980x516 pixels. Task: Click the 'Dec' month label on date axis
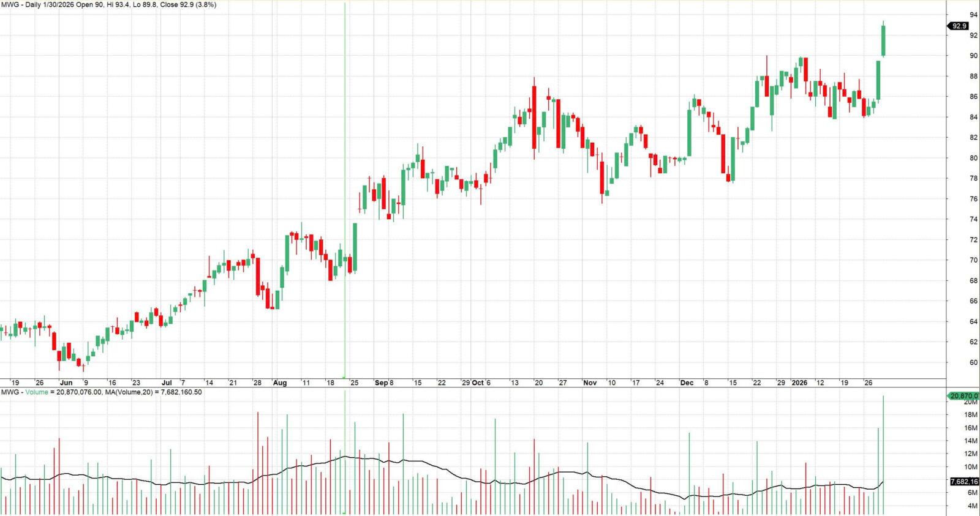[x=687, y=383]
